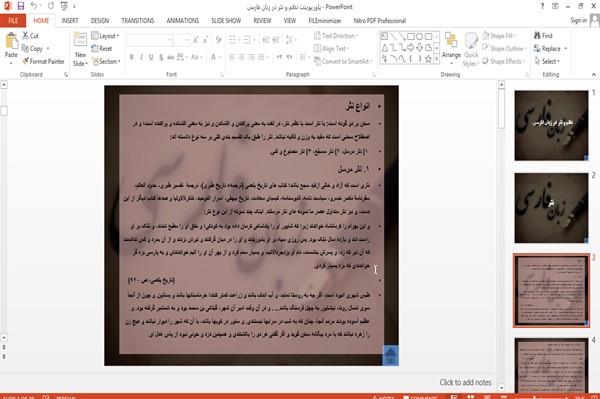Image resolution: width=600 pixels, height=399 pixels.
Task: Toggle Strikethrough formatting
Action: tap(170, 57)
